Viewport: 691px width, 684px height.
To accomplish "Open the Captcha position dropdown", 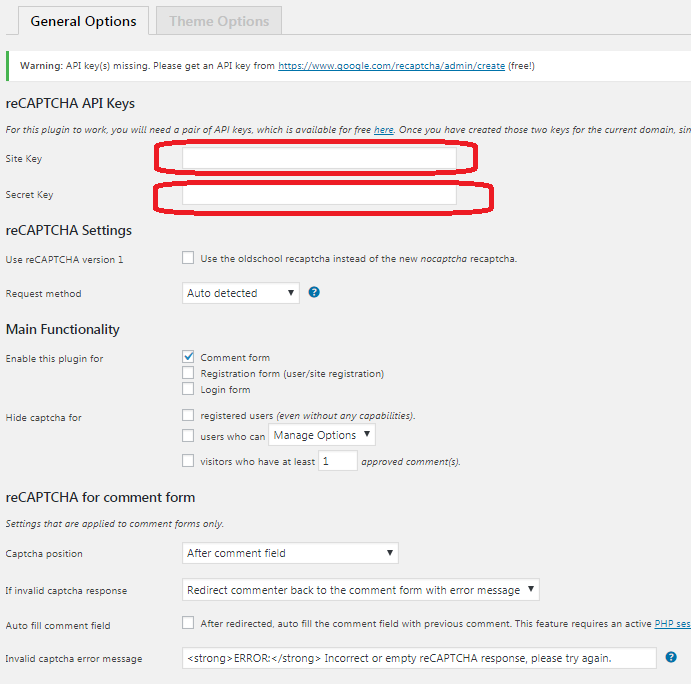I will point(290,553).
